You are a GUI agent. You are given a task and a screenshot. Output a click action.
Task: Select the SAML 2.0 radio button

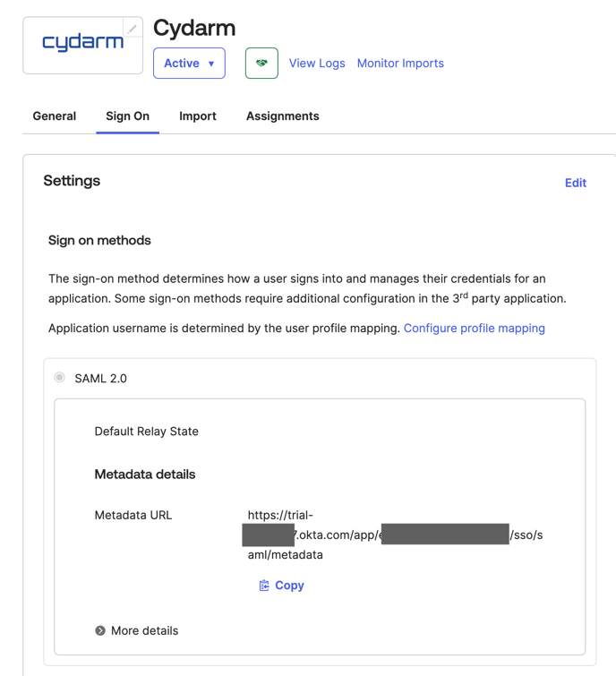pyautogui.click(x=59, y=378)
